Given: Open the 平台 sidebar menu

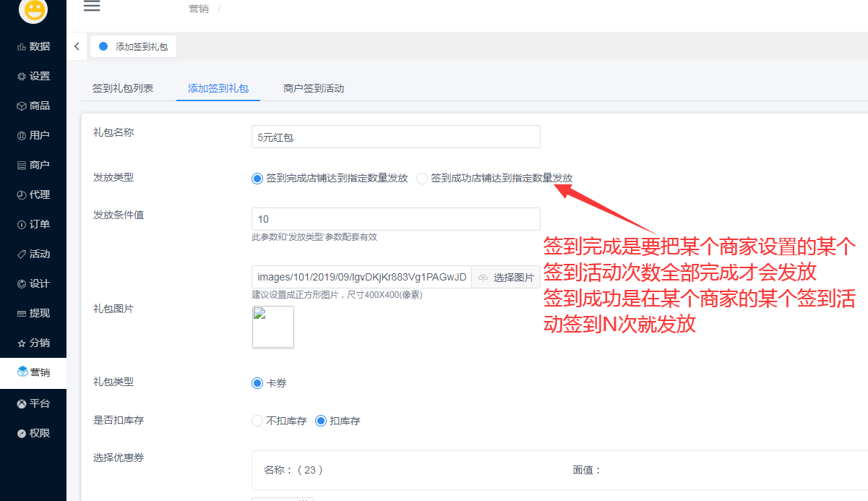Looking at the screenshot, I should coord(33,403).
